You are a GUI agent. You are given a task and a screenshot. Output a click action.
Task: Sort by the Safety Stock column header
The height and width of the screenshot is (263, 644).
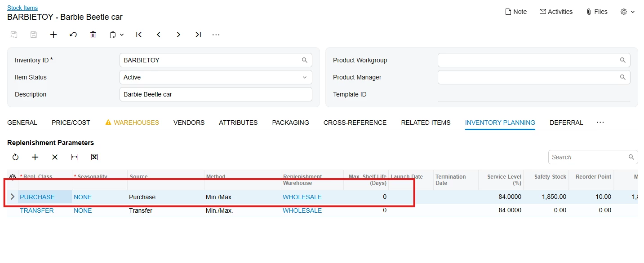pyautogui.click(x=546, y=180)
